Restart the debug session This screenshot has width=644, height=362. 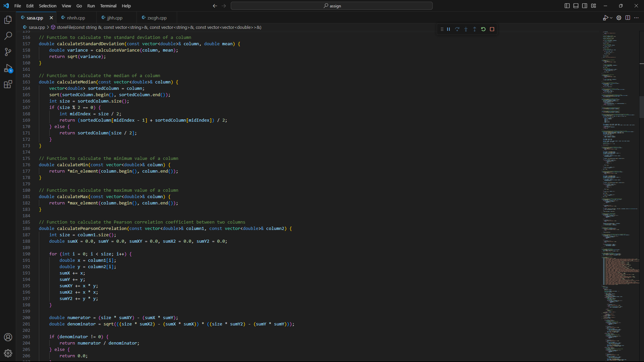[483, 29]
